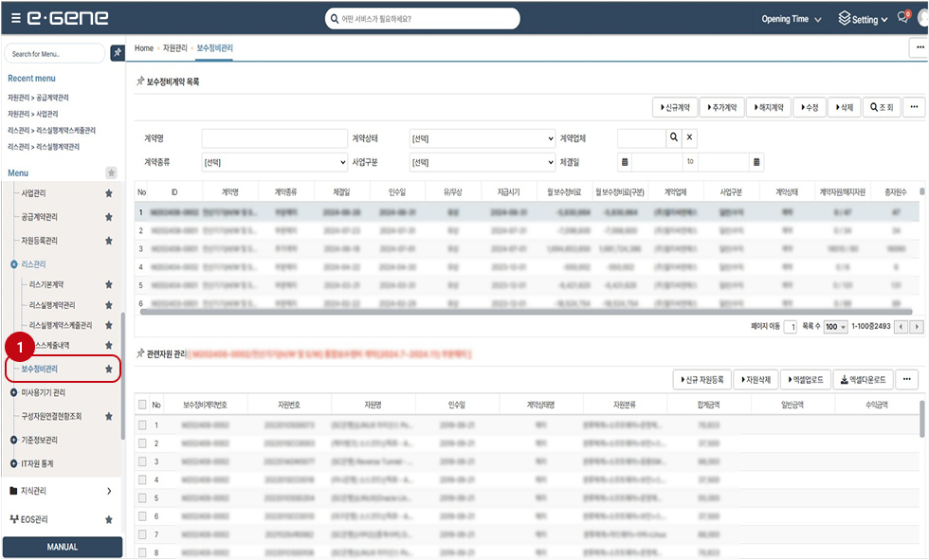
Task: Tick the checkbox for row 1 in 관련자원 table
Action: (142, 425)
